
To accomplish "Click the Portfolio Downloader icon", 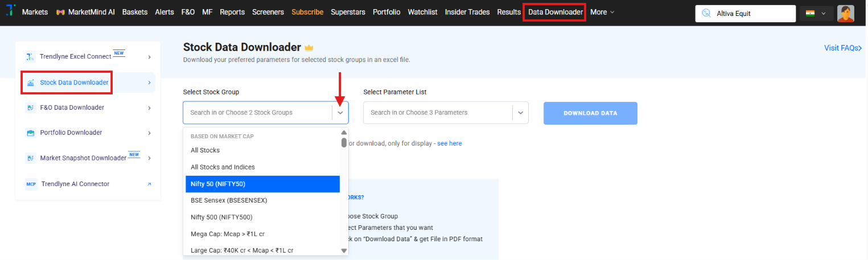I will 30,133.
